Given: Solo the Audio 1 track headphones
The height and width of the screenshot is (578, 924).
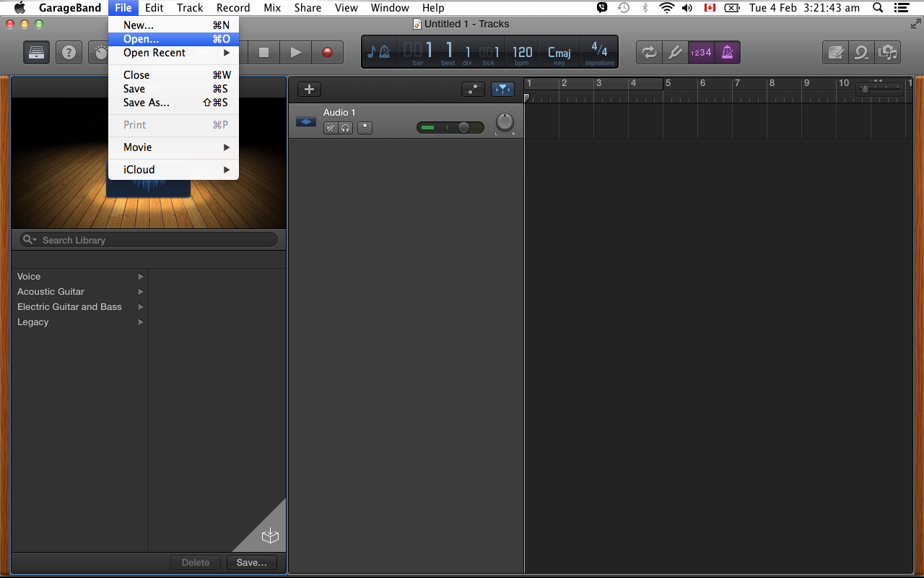Looking at the screenshot, I should pyautogui.click(x=346, y=128).
